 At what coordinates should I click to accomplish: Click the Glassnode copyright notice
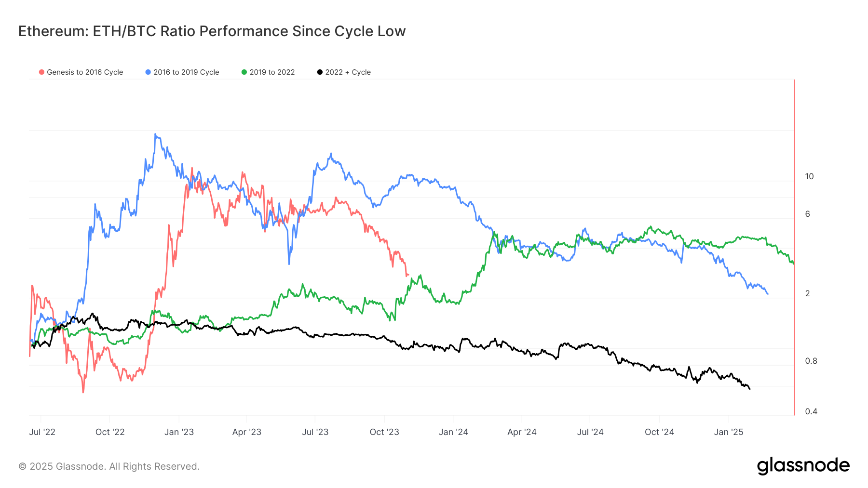pos(109,466)
